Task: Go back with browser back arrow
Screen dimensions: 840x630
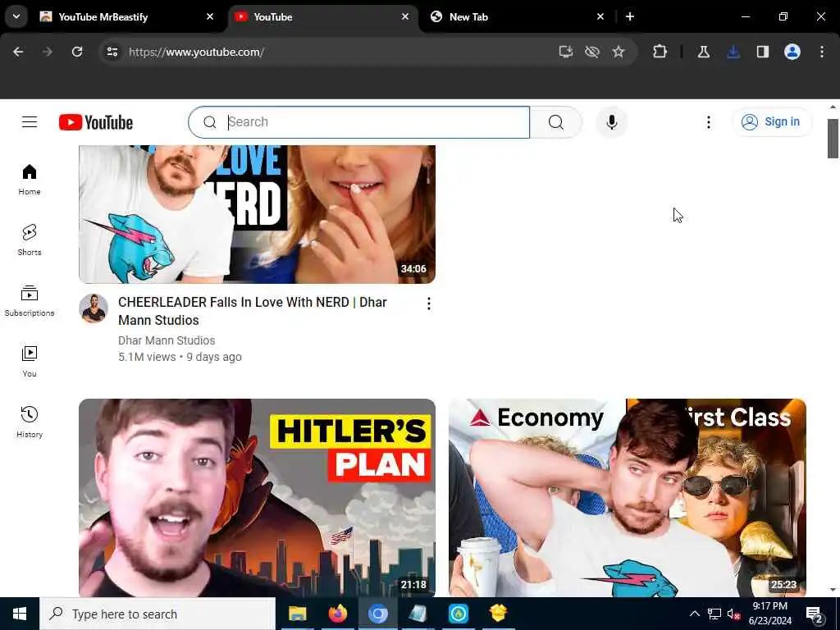Action: pos(18,52)
